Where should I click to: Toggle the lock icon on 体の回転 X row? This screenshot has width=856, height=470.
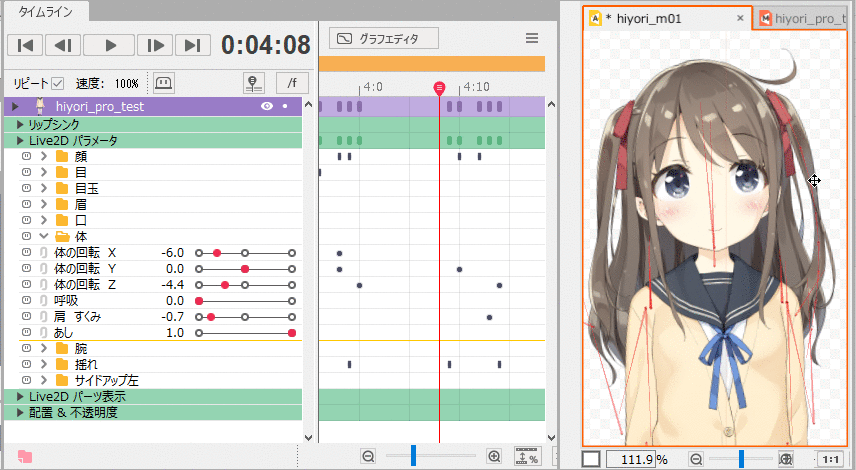pos(43,253)
